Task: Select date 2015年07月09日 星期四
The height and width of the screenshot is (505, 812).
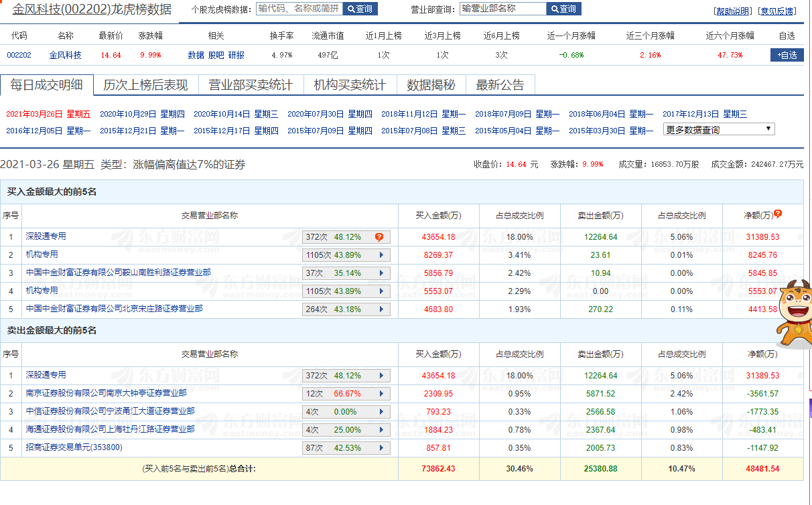Action: click(330, 131)
